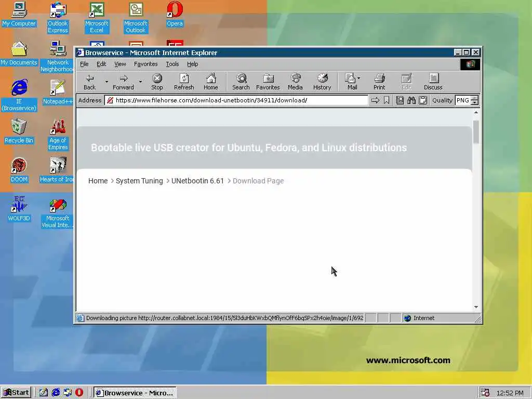532x399 pixels.
Task: Select the WOLF3D desktop icon
Action: [x=19, y=209]
